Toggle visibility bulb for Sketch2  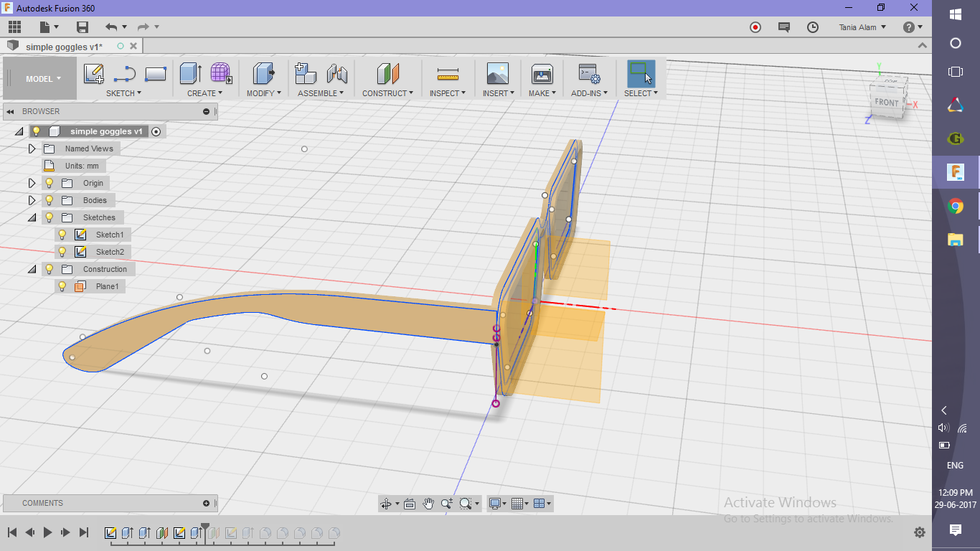[62, 252]
